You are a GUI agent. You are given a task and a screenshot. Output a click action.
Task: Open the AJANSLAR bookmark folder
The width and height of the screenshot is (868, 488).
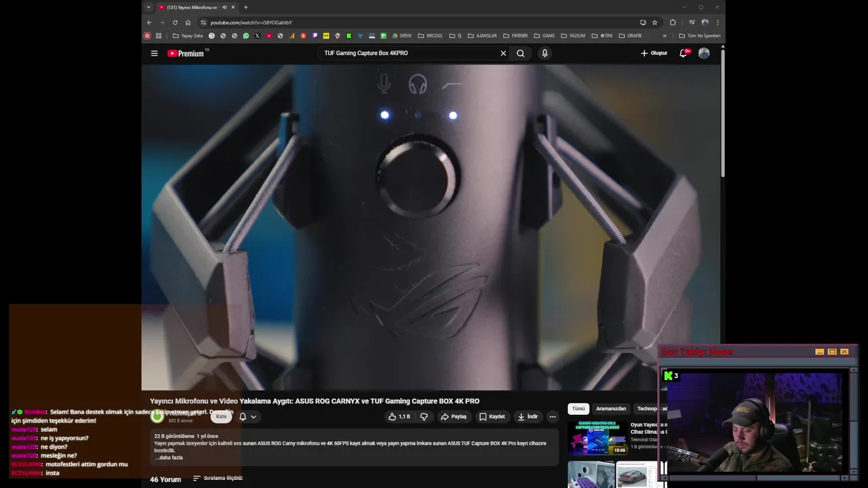[x=482, y=36]
